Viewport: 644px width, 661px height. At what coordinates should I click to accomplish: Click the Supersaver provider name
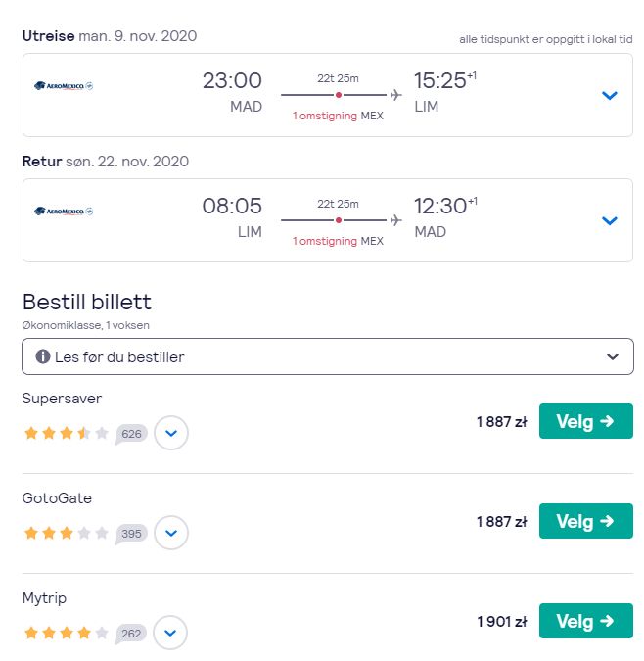click(x=62, y=399)
